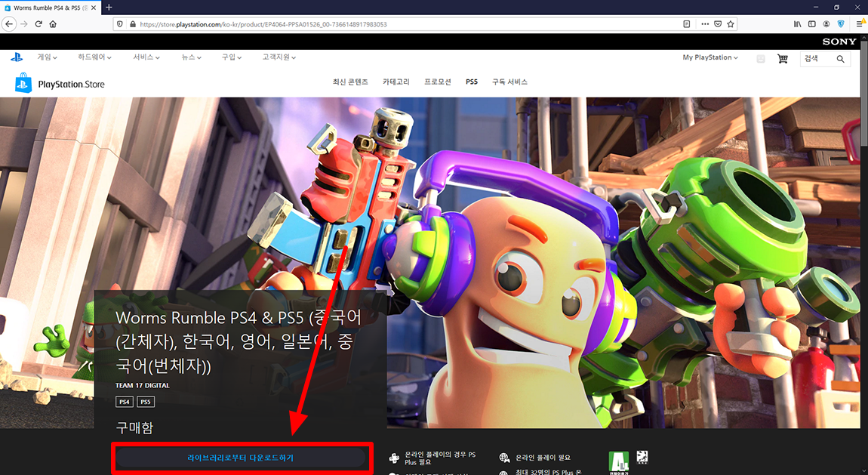This screenshot has height=475, width=868.
Task: Click 온라인 플레이 필요 text
Action: [543, 458]
